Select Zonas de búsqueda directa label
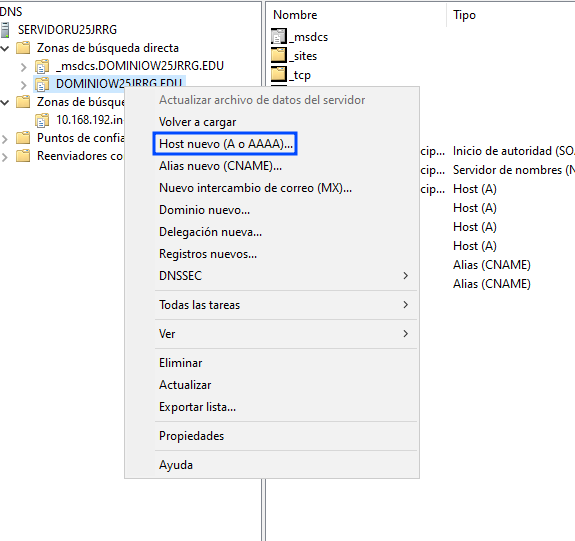This screenshot has height=541, width=575. [x=108, y=48]
